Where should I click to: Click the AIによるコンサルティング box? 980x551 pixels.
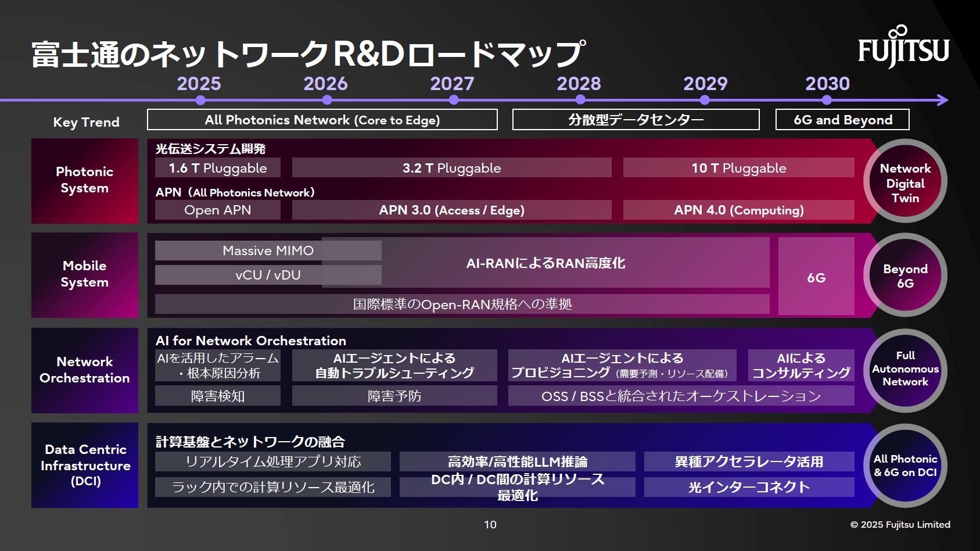[802, 366]
